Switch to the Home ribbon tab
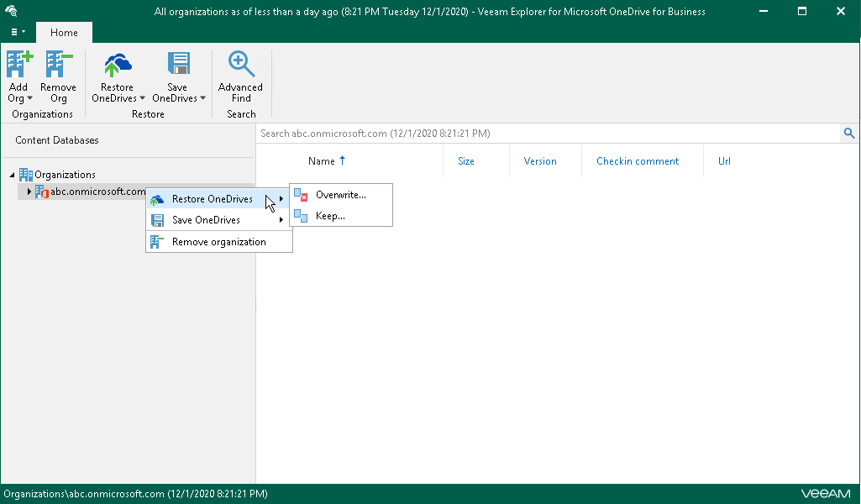 tap(64, 33)
